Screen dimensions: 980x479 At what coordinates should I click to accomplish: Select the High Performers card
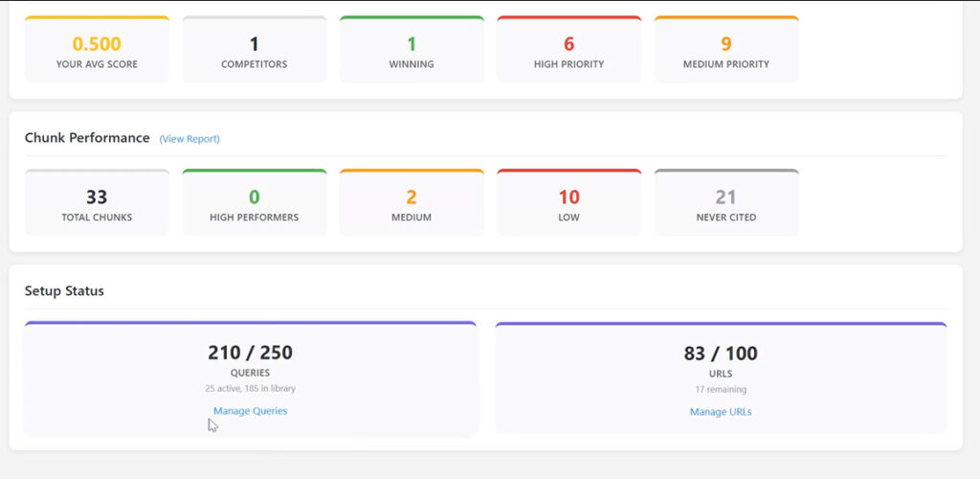[x=254, y=204]
